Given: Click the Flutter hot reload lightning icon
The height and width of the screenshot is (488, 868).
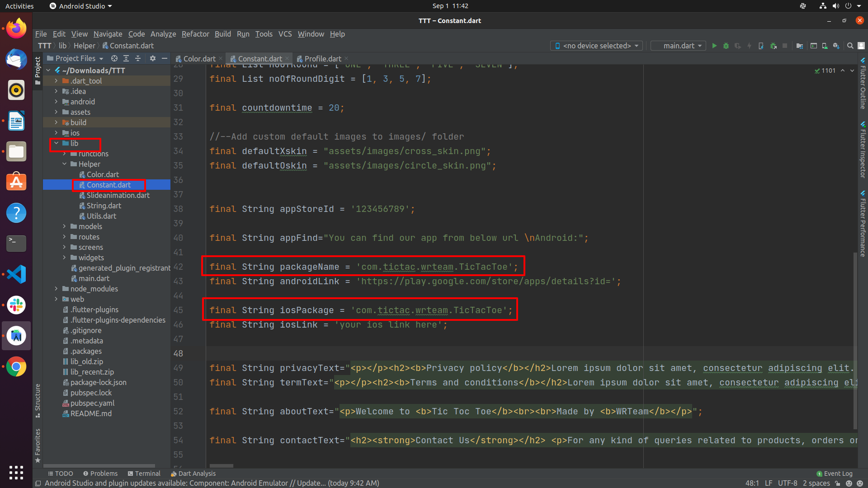Looking at the screenshot, I should 750,46.
